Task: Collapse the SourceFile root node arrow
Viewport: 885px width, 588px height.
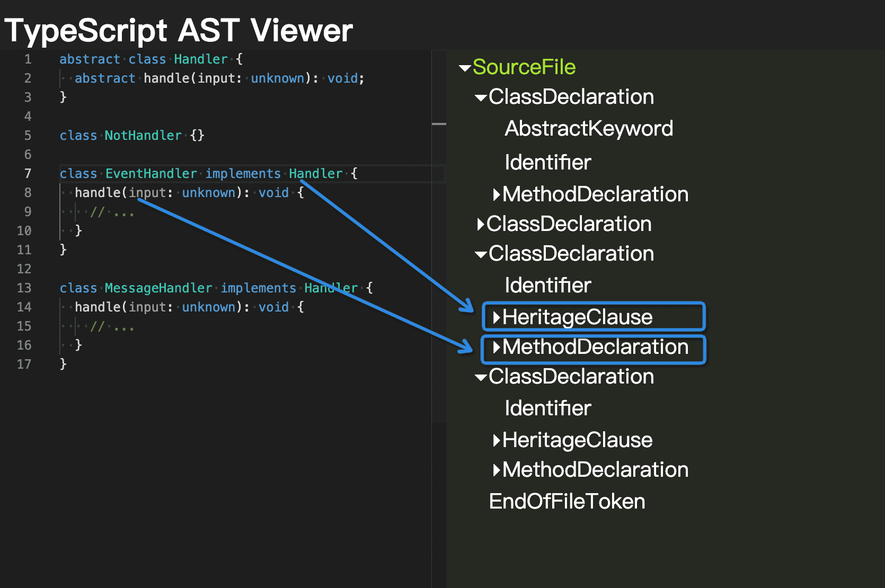Action: (465, 68)
